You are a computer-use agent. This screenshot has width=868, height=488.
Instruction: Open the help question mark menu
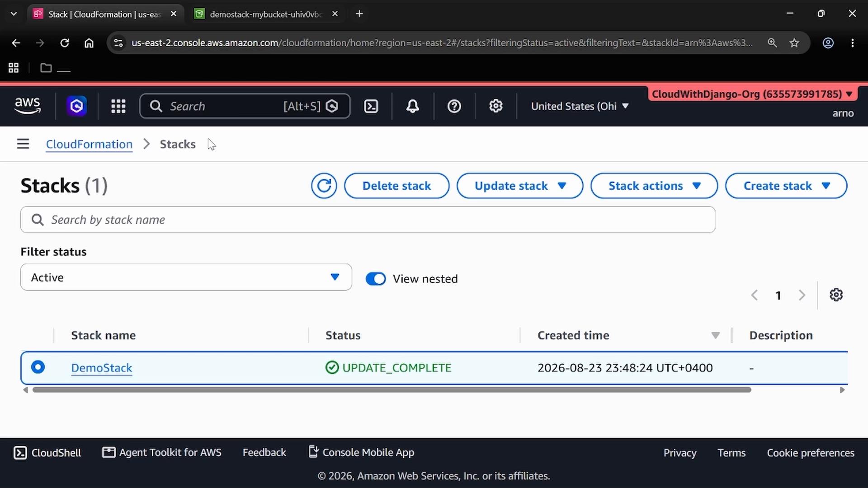pos(454,106)
